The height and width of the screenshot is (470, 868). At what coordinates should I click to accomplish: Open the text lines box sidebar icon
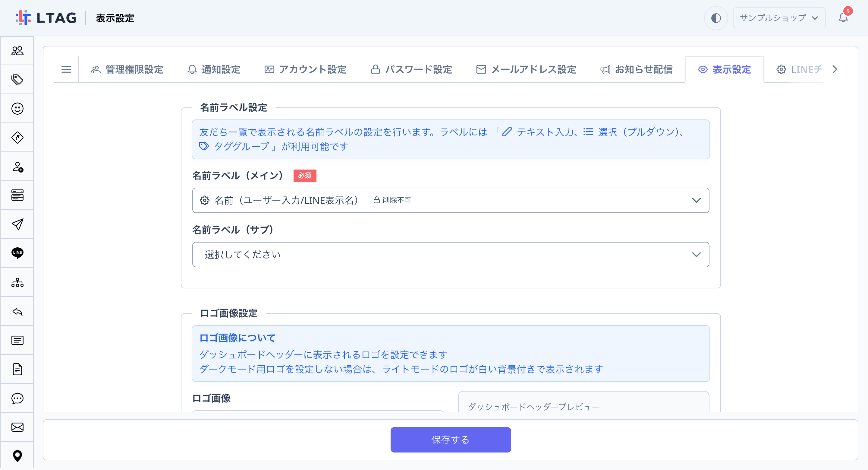(17, 340)
